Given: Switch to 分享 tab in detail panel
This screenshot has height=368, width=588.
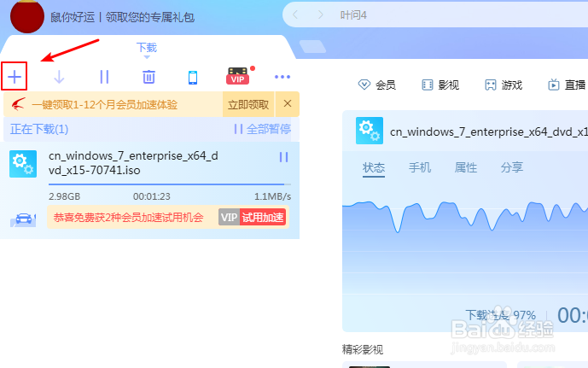Looking at the screenshot, I should (512, 167).
